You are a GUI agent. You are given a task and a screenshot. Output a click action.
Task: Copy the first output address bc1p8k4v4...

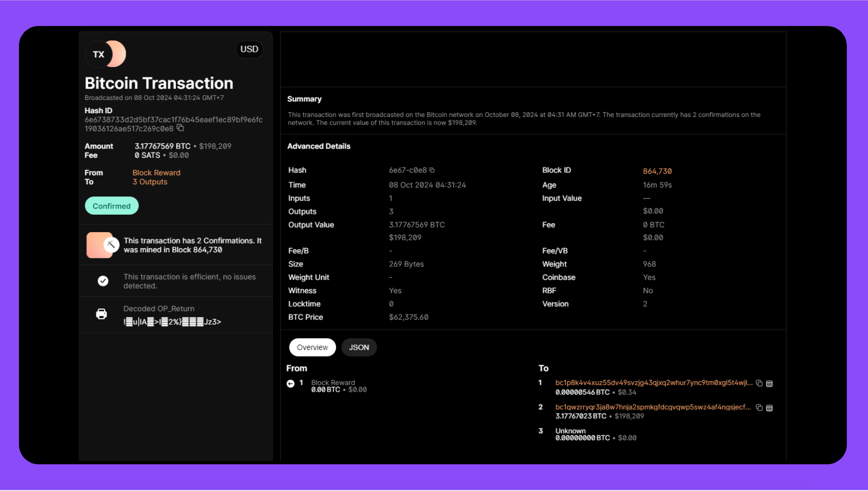759,383
